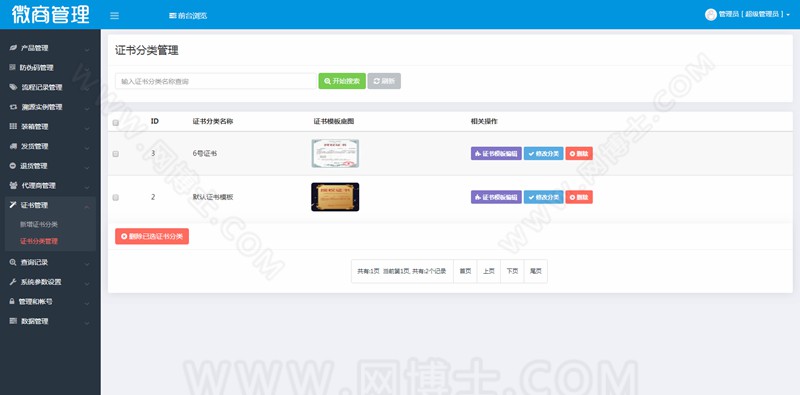Expand the 查询记录 chevron
The width and height of the screenshot is (800, 395).
click(87, 264)
